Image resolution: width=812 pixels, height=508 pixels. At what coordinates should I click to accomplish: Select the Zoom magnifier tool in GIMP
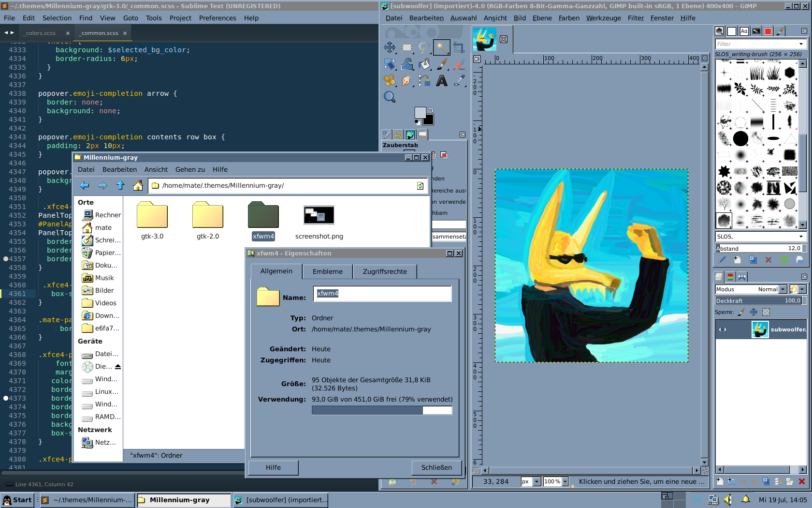(x=390, y=97)
